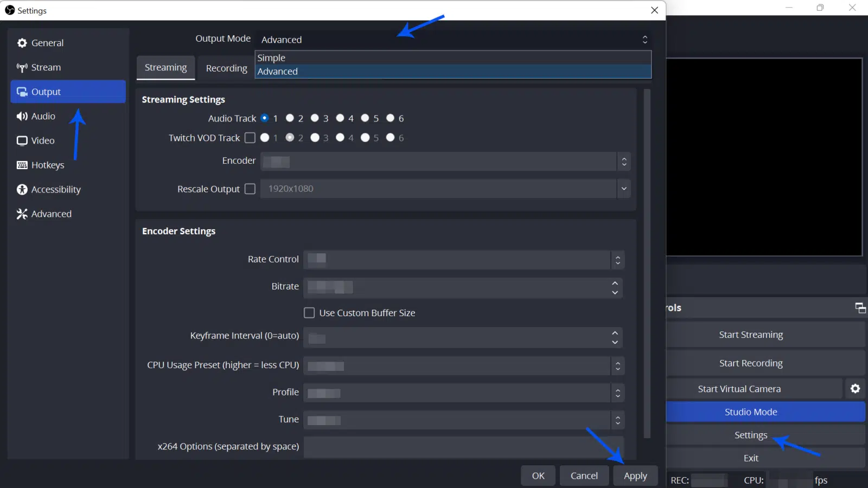Viewport: 868px width, 488px height.
Task: Click the Audio speaker icon in sidebar
Action: click(22, 116)
